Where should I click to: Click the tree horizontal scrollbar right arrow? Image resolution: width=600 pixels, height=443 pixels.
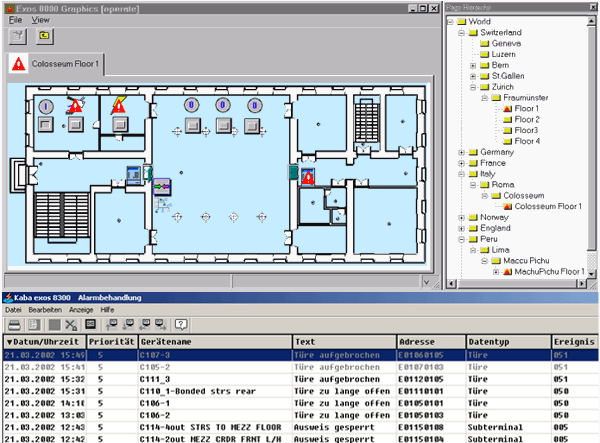pyautogui.click(x=582, y=283)
